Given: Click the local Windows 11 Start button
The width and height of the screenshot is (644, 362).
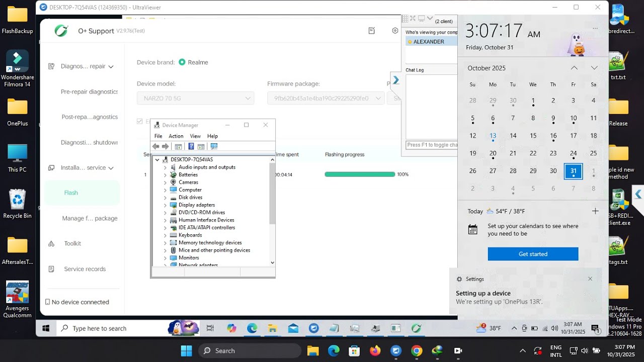Looking at the screenshot, I should pyautogui.click(x=186, y=351).
